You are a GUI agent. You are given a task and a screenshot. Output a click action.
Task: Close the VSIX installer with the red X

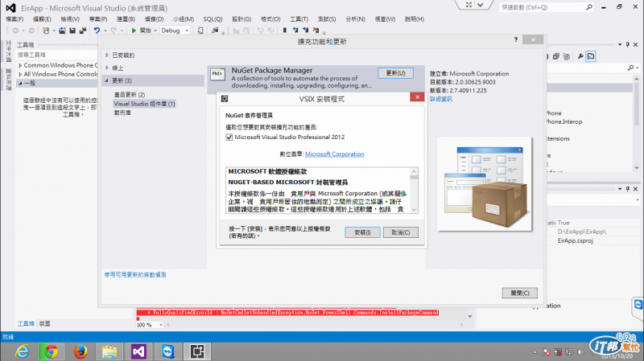417,97
